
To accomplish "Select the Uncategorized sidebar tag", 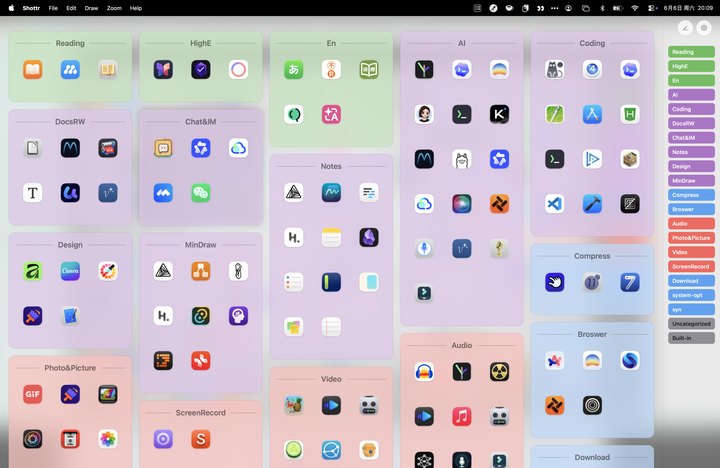I will click(691, 324).
